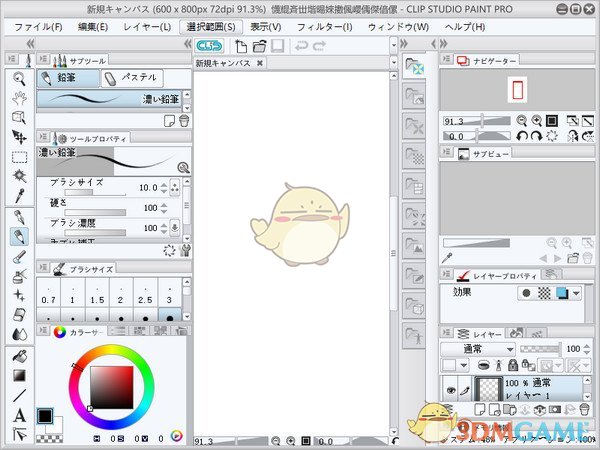600x450 pixels.
Task: Select the Decoration sparkle tool
Action: (x=19, y=295)
